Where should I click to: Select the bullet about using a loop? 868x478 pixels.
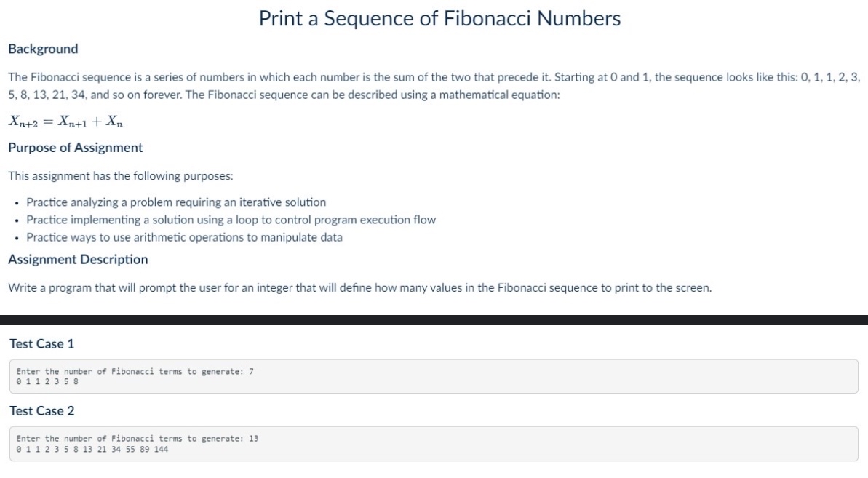tap(231, 220)
